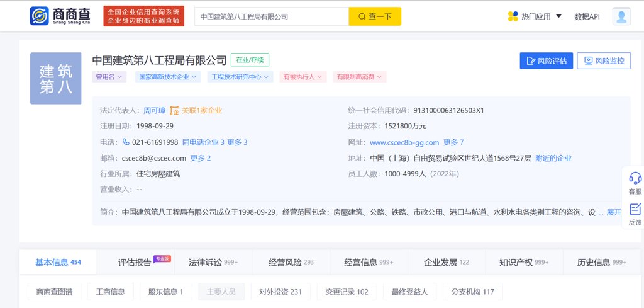Click the 全国企业信用查询系统 red banner
This screenshot has height=308, width=644.
click(144, 16)
